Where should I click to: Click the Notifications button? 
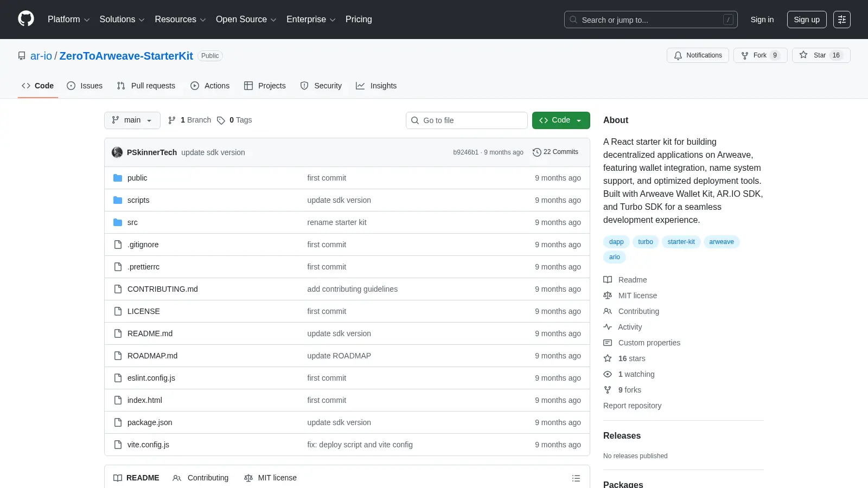(698, 55)
